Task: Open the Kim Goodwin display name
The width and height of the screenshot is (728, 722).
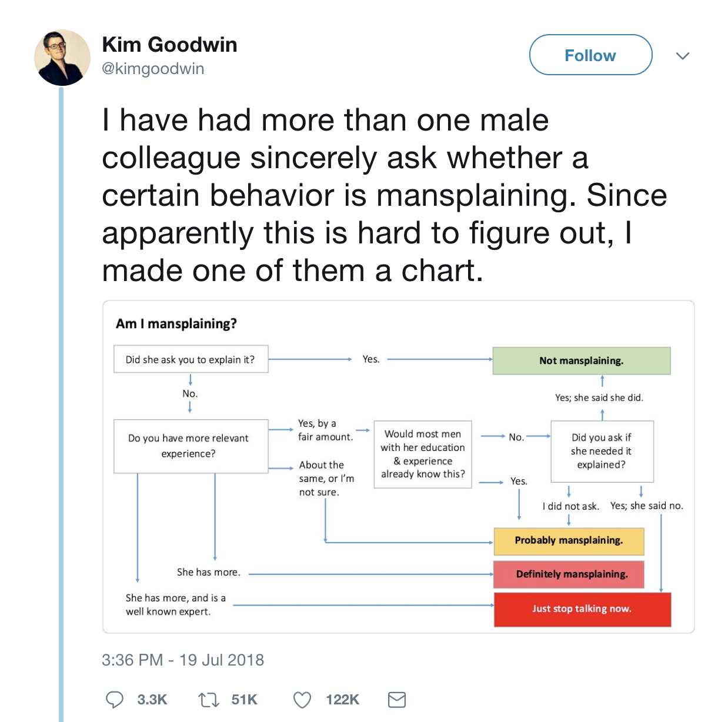Action: click(169, 45)
